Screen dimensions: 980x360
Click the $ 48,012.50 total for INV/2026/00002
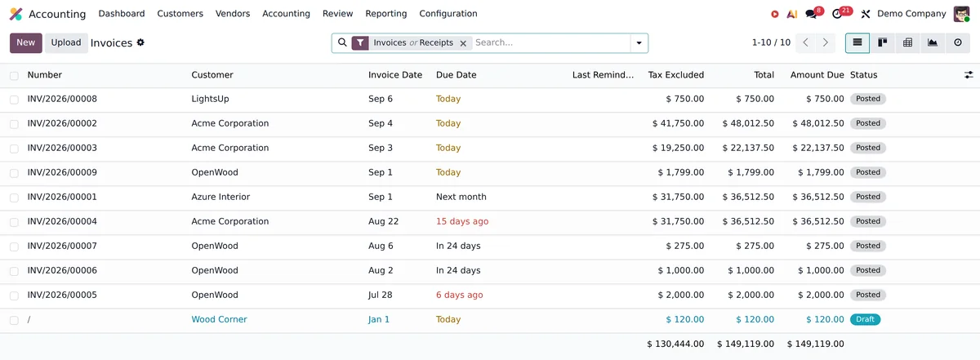[748, 124]
